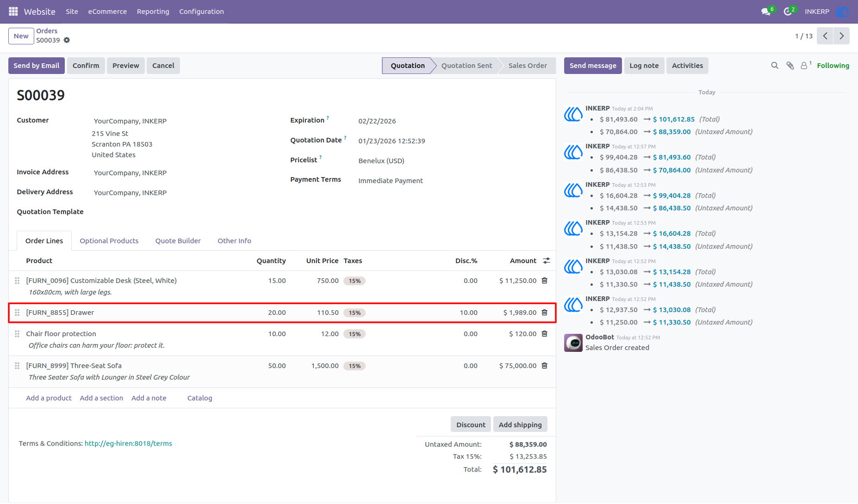
Task: Select the Quotation Sent status stage
Action: pyautogui.click(x=466, y=66)
